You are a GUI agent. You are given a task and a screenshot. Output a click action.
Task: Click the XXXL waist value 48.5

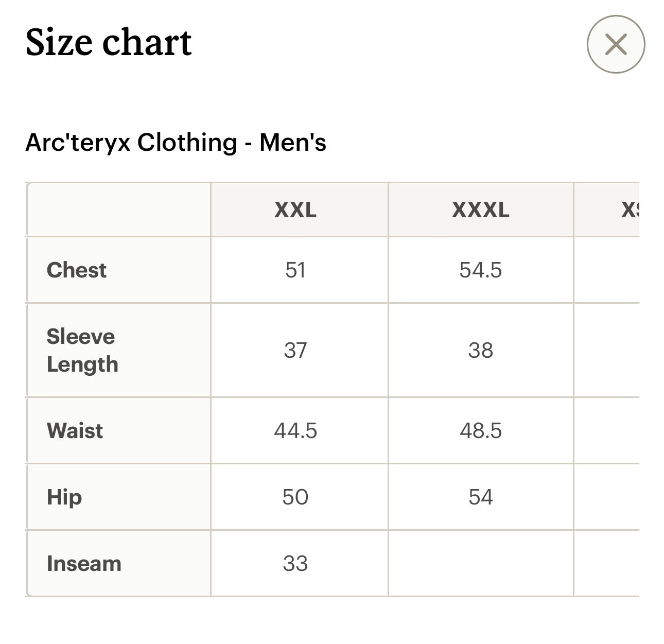480,430
